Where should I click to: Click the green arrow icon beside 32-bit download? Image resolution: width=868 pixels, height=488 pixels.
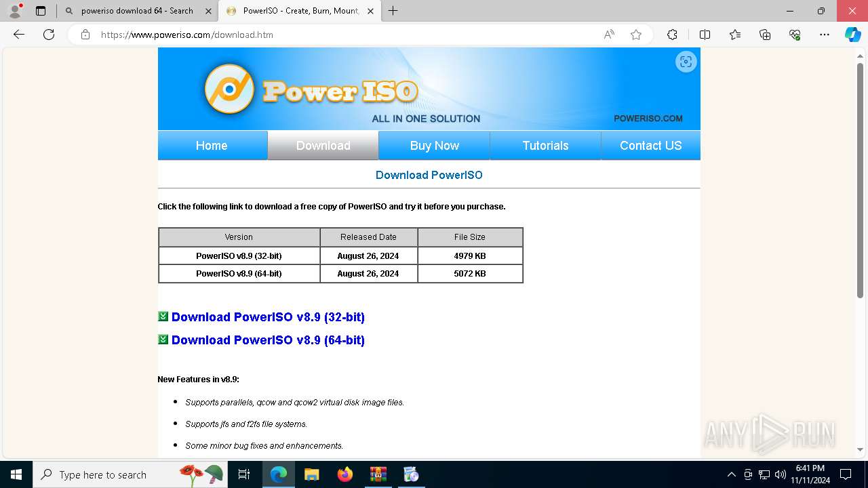(163, 317)
